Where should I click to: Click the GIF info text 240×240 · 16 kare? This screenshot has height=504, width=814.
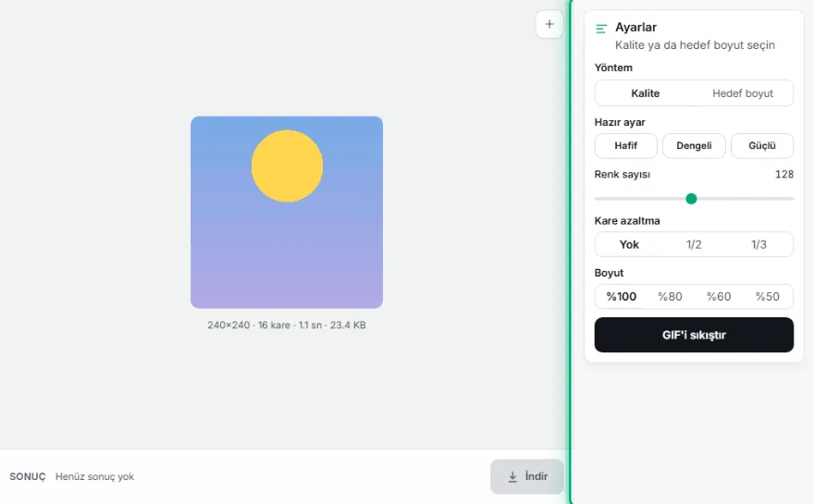tap(287, 325)
